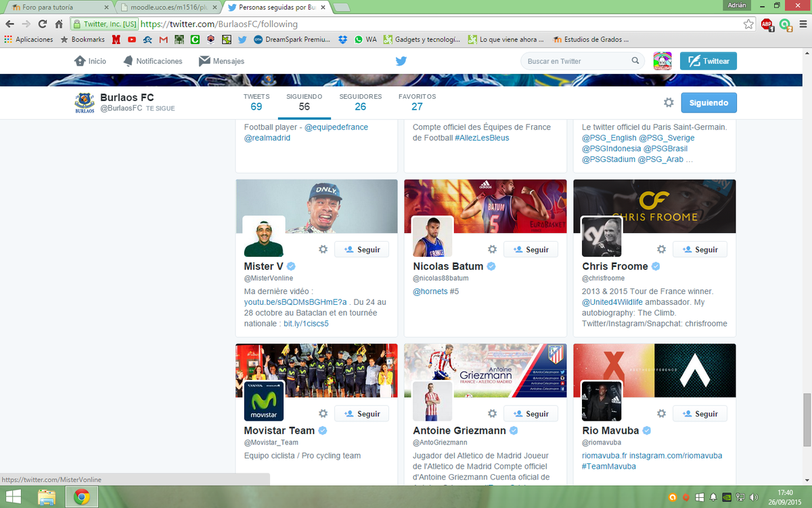
Task: Open Chris Froome profile avatar
Action: click(602, 236)
